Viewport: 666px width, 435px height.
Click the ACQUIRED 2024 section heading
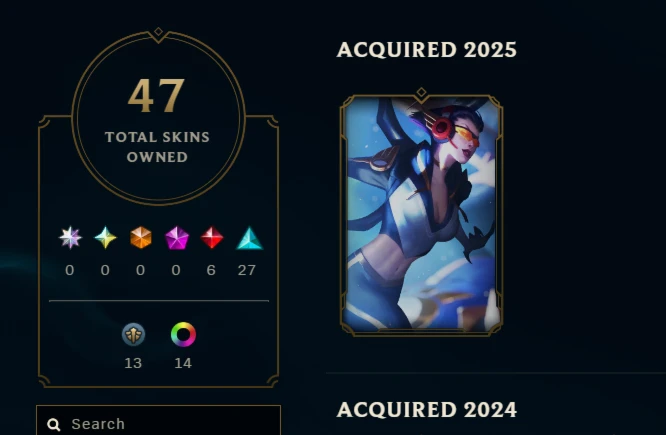[x=426, y=410]
